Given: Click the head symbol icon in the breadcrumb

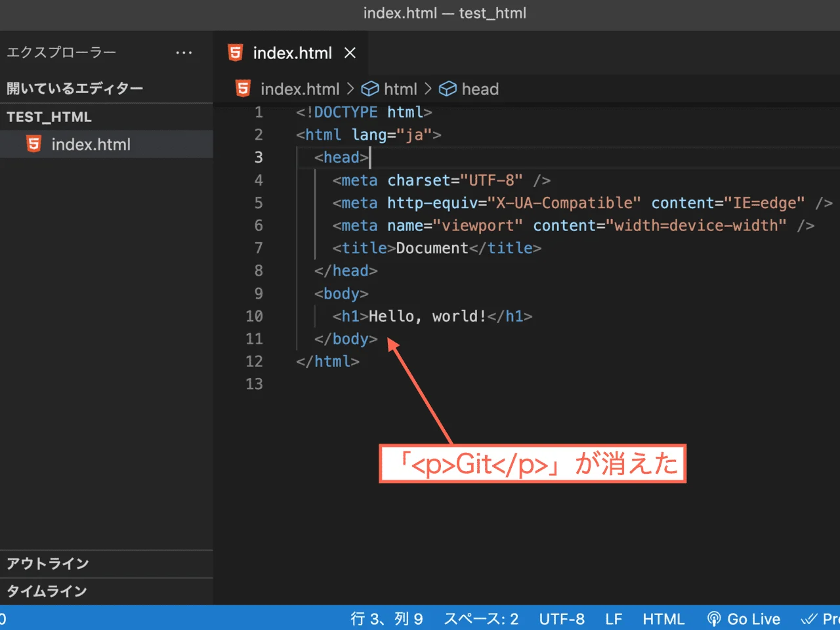Looking at the screenshot, I should [x=447, y=89].
